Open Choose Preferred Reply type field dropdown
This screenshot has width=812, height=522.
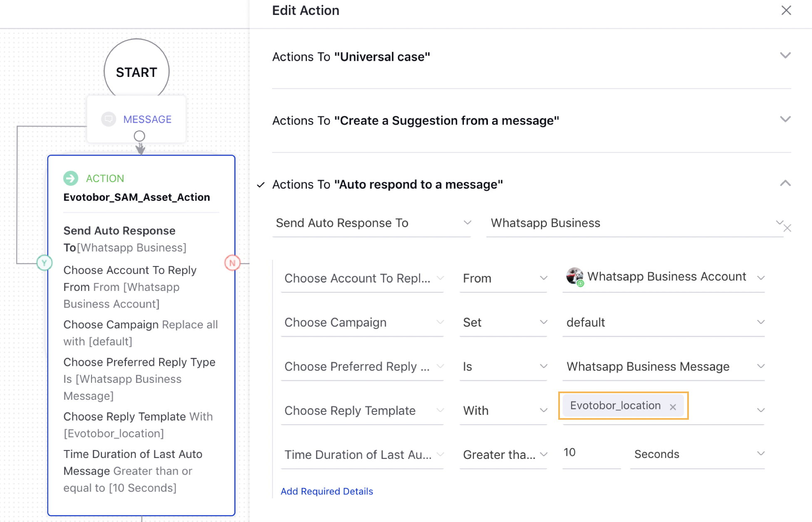tap(362, 367)
